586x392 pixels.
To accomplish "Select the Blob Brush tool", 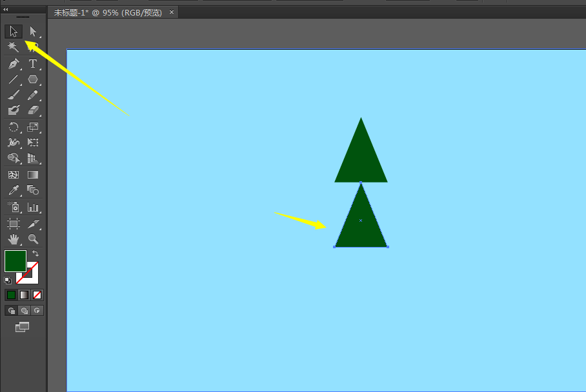I will pos(14,110).
